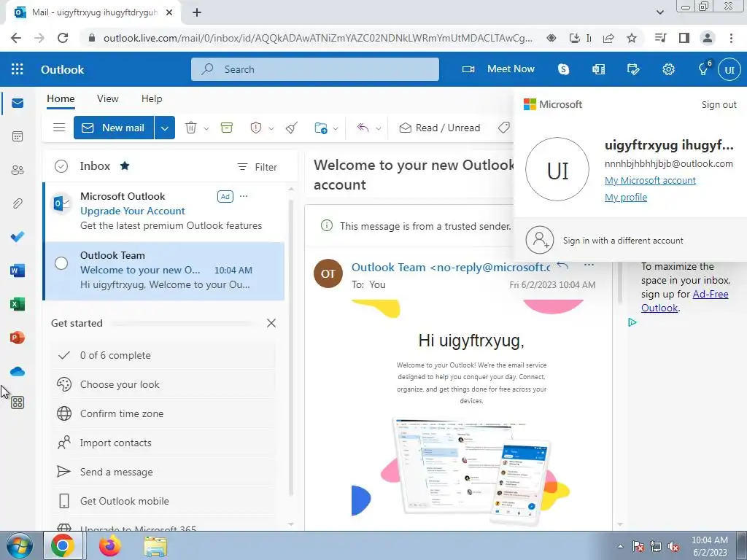Open a new browser tab
This screenshot has width=747, height=560.
197,12
